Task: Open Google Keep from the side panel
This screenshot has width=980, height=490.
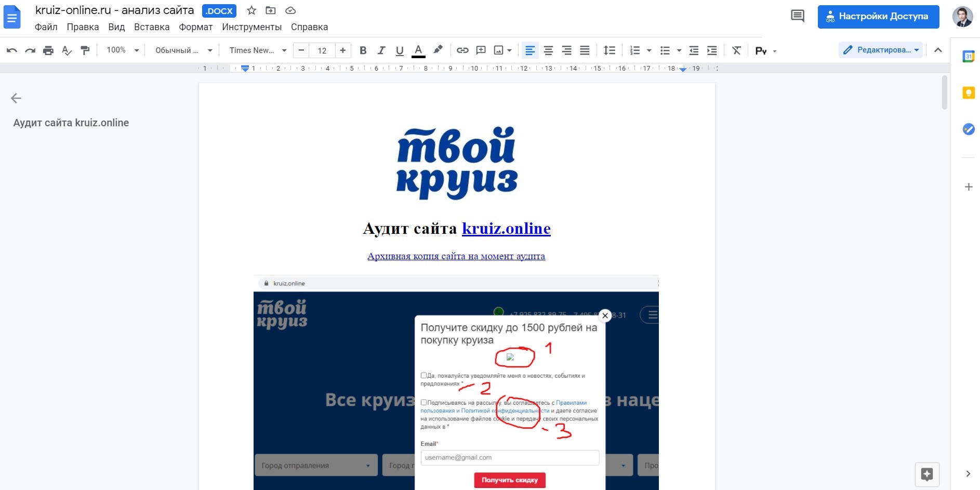Action: [x=969, y=92]
